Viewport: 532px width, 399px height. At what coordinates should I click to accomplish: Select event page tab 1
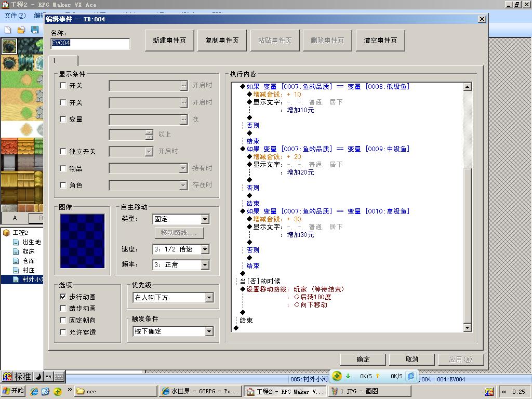click(63, 60)
